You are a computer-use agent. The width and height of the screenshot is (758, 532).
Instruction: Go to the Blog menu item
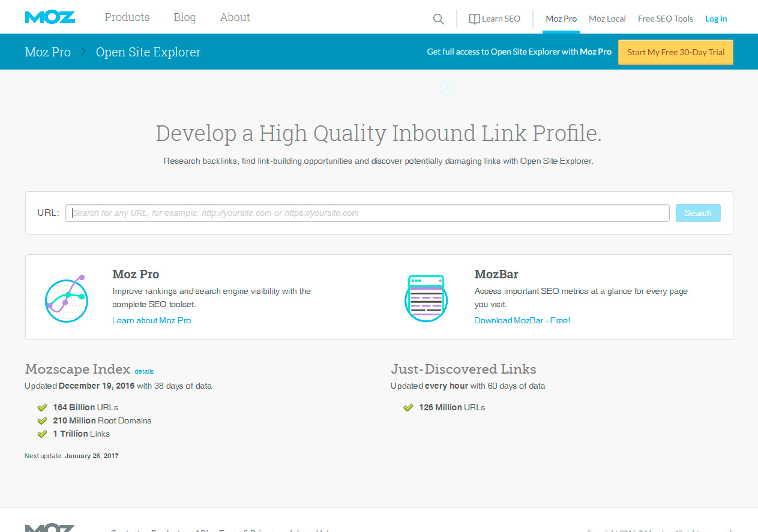[185, 17]
